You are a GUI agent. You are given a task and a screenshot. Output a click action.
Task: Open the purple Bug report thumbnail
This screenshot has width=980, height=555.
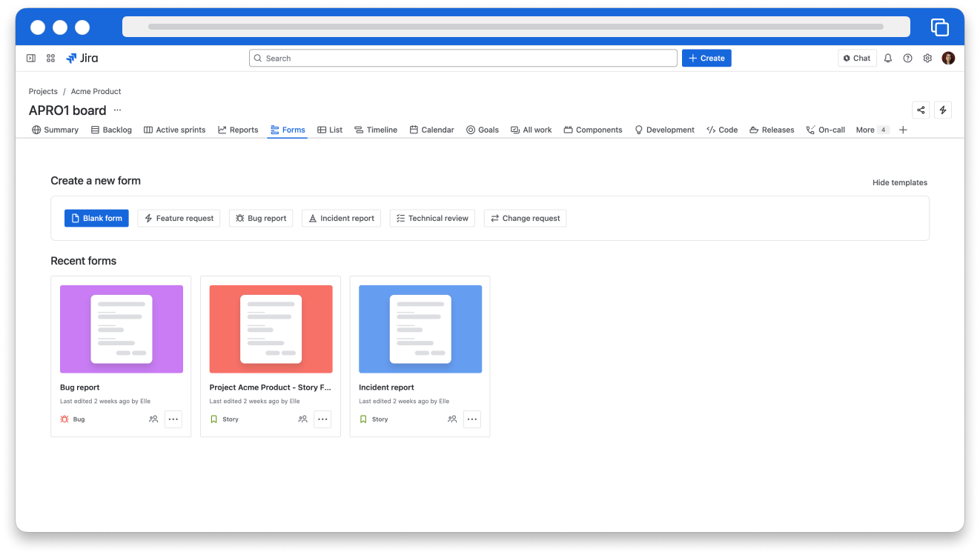tap(122, 329)
